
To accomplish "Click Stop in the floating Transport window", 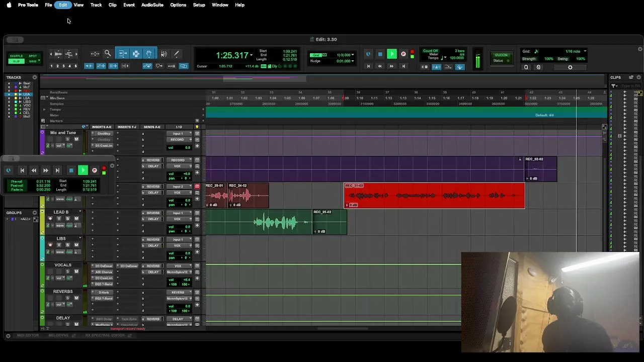I will point(71,170).
